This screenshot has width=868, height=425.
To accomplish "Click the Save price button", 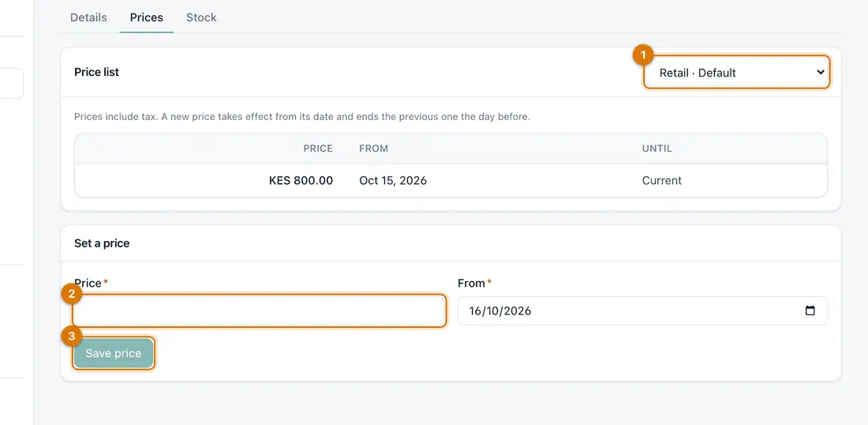I will [114, 354].
